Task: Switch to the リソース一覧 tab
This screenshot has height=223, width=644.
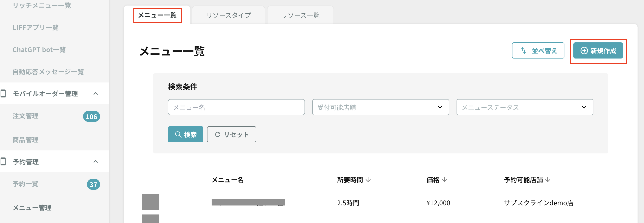Action: tap(301, 15)
